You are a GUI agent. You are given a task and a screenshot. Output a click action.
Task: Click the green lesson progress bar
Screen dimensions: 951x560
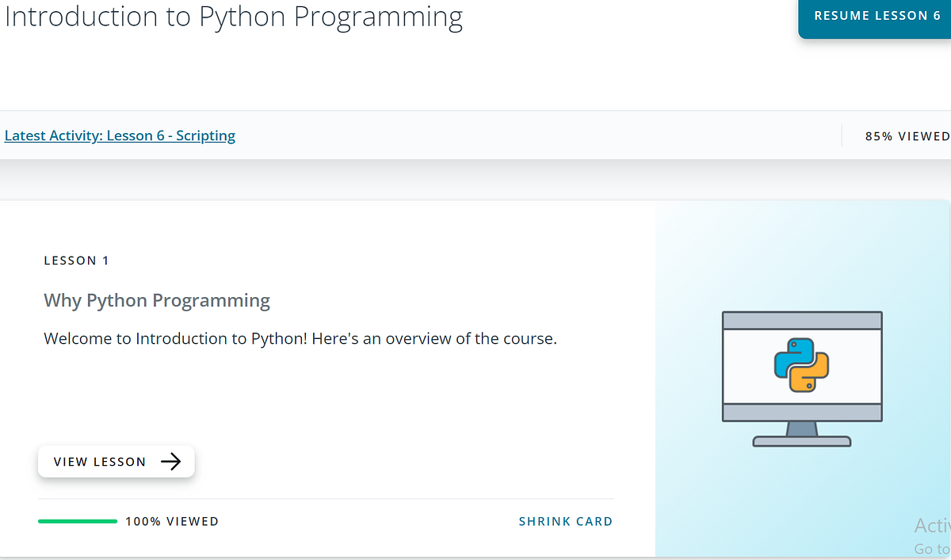point(78,521)
